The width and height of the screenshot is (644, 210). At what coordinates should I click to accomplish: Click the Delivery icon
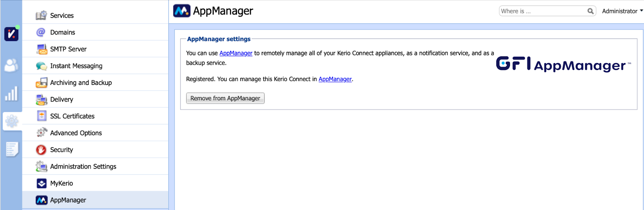tap(41, 99)
